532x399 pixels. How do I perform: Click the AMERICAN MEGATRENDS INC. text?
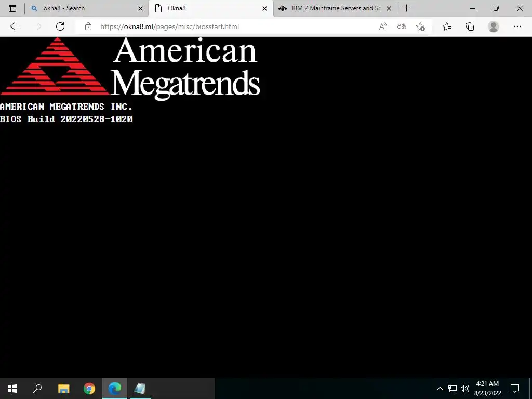tap(66, 107)
